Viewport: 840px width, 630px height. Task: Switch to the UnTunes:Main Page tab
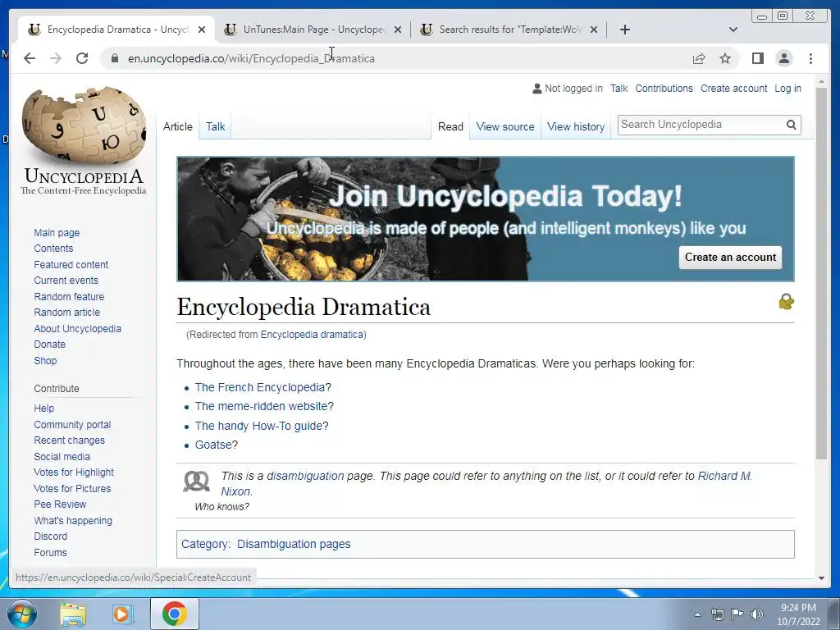click(313, 30)
